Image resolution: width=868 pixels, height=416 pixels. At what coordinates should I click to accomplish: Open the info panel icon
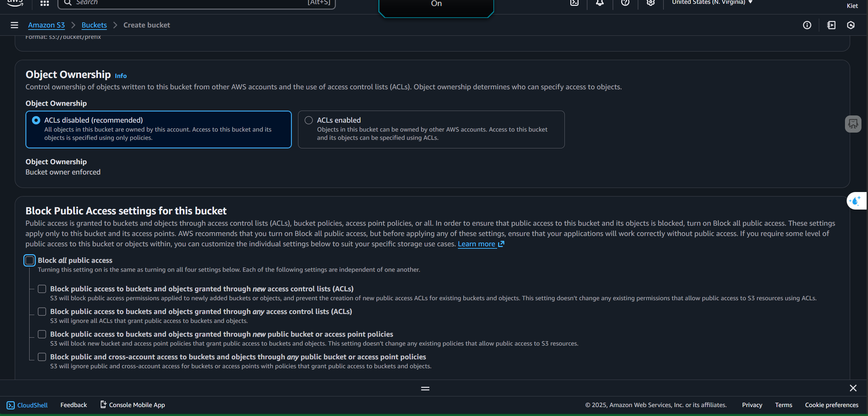point(807,25)
